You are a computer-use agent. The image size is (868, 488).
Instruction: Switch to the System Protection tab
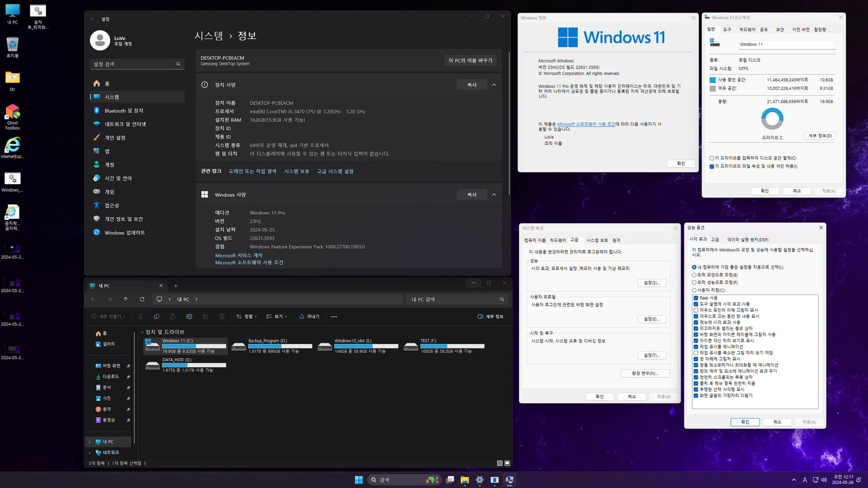(597, 240)
